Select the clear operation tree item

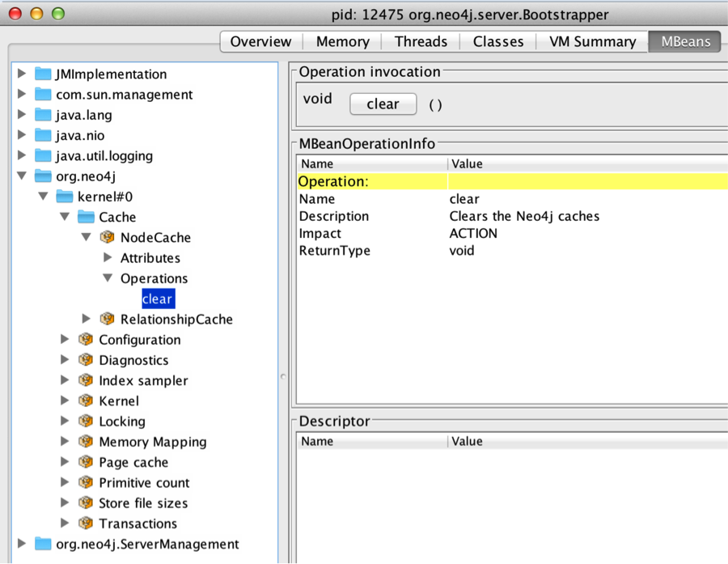tap(158, 299)
